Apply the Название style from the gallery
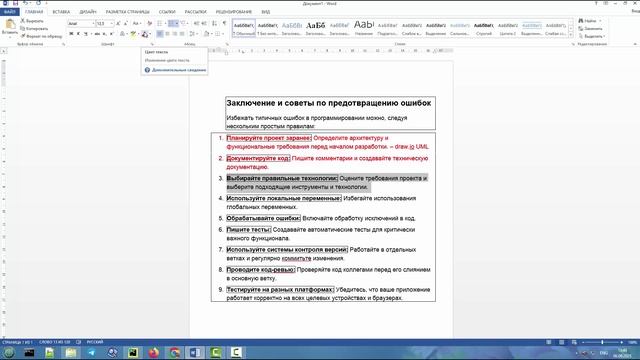The image size is (640, 360). click(x=364, y=28)
